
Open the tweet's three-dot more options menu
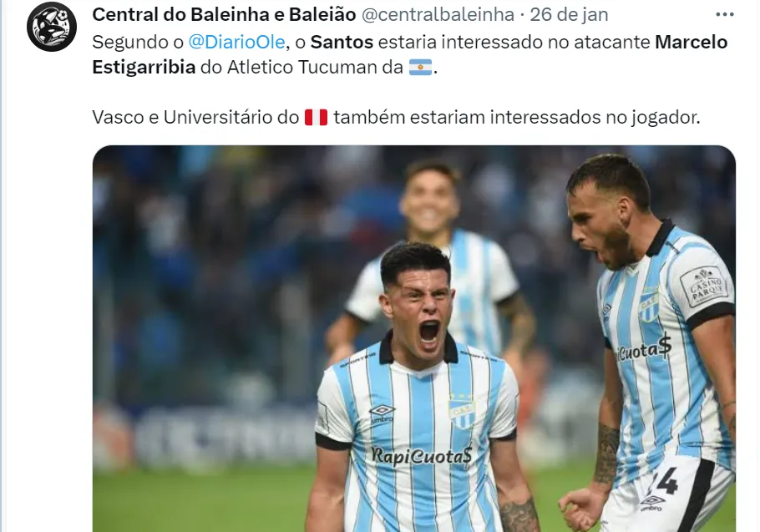pyautogui.click(x=725, y=15)
